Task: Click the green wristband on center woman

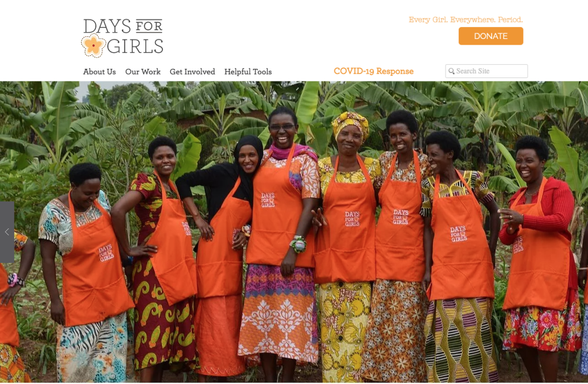Action: point(299,244)
